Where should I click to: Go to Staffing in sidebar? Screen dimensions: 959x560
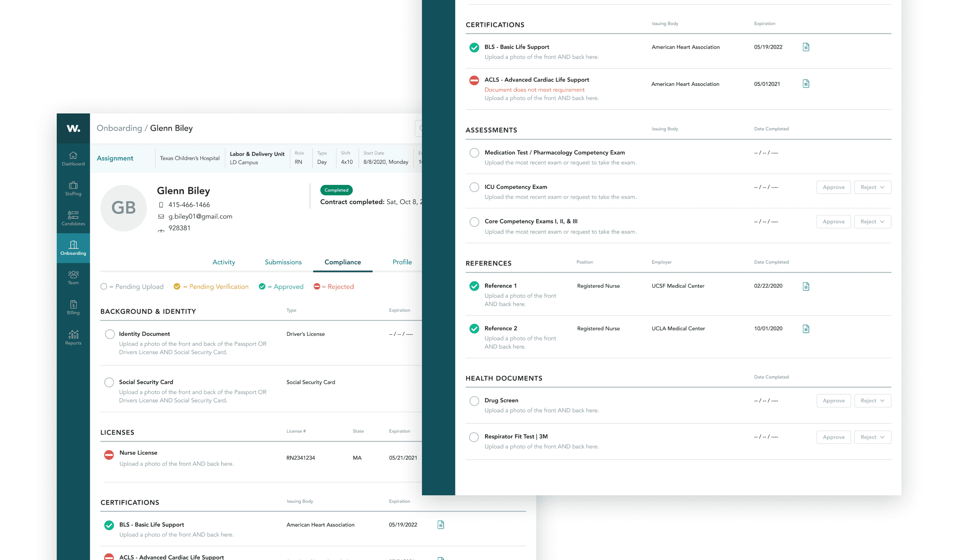coord(73,189)
